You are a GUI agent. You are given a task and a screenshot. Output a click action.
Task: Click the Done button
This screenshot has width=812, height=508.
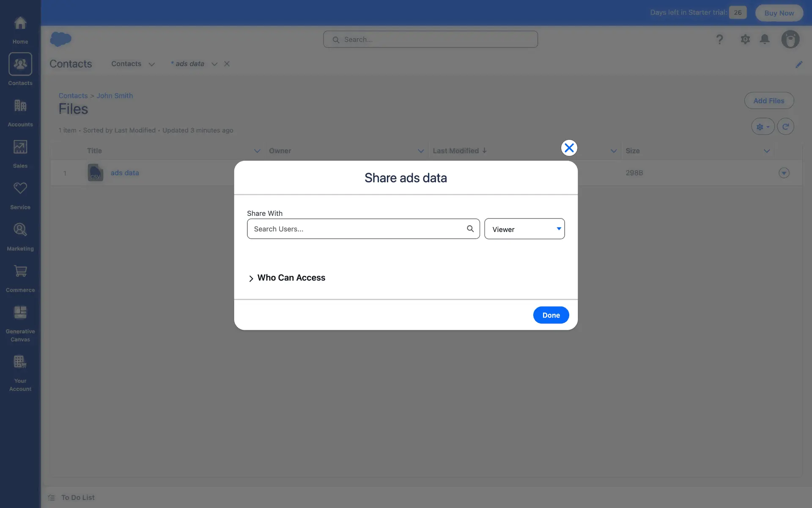[x=551, y=315]
